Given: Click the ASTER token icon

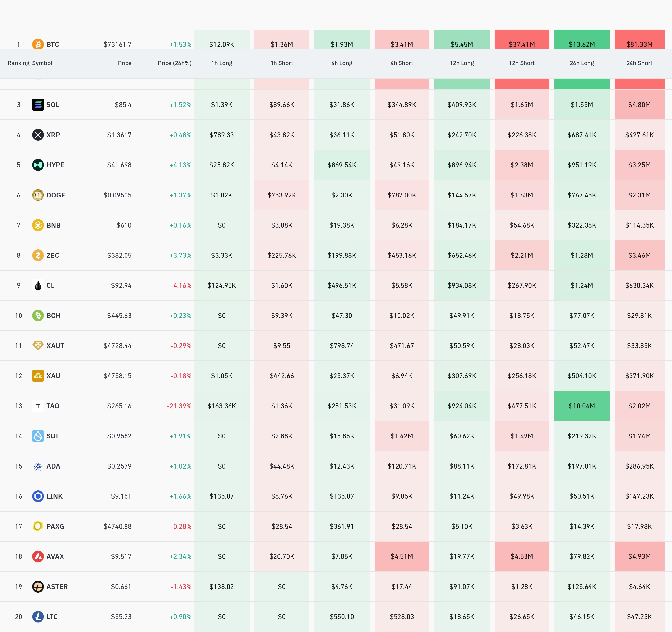Looking at the screenshot, I should [38, 587].
